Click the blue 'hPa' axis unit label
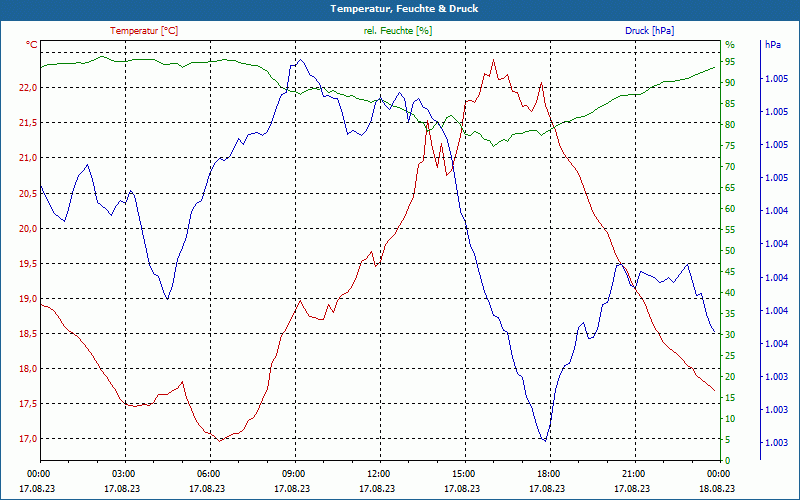Viewport: 800px width, 500px height. coord(772,45)
